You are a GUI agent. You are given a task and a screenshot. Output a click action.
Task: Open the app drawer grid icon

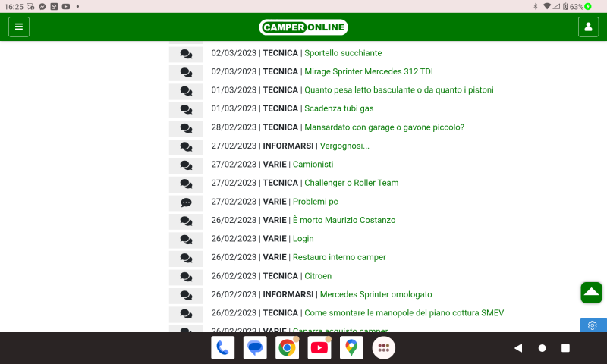[x=384, y=348]
